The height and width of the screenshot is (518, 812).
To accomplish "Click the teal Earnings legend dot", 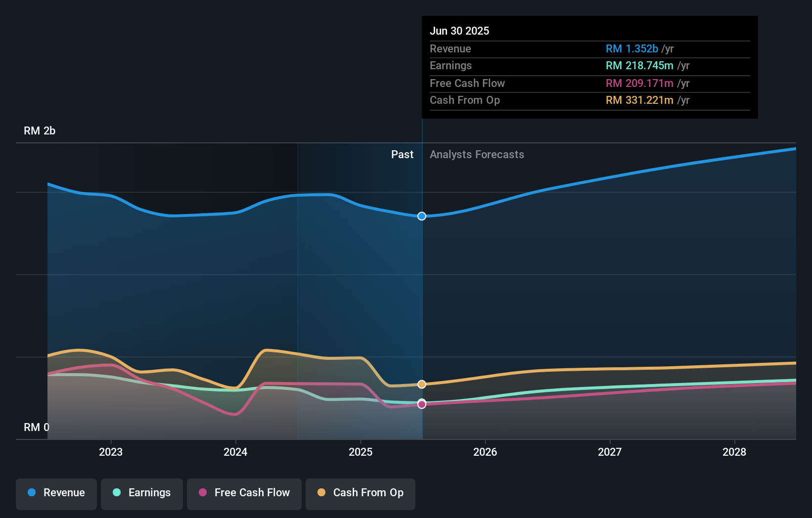I will click(x=116, y=493).
